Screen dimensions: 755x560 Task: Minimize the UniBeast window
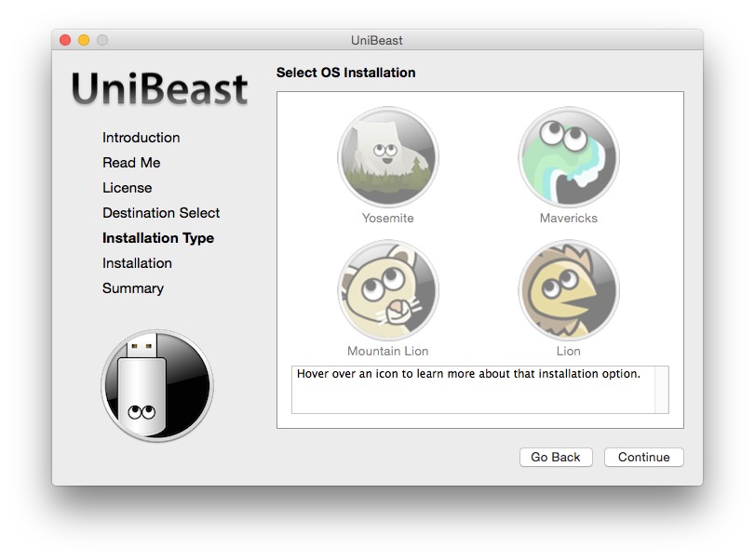pyautogui.click(x=84, y=40)
